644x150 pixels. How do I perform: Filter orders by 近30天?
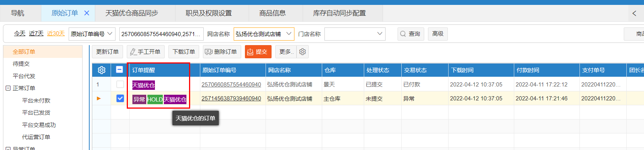(56, 33)
